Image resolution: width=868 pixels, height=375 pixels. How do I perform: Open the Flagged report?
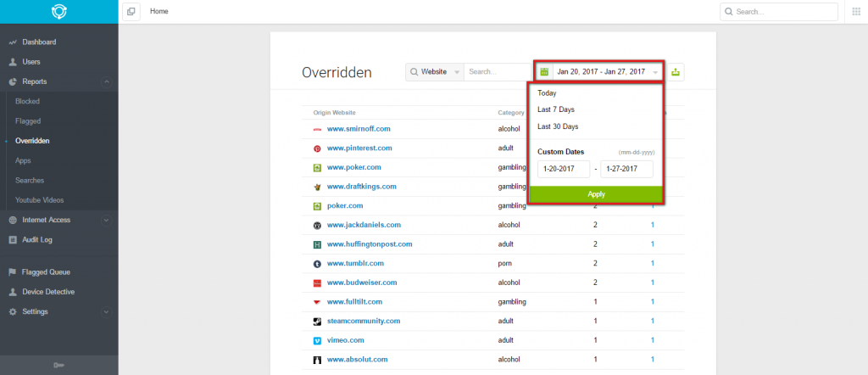28,121
